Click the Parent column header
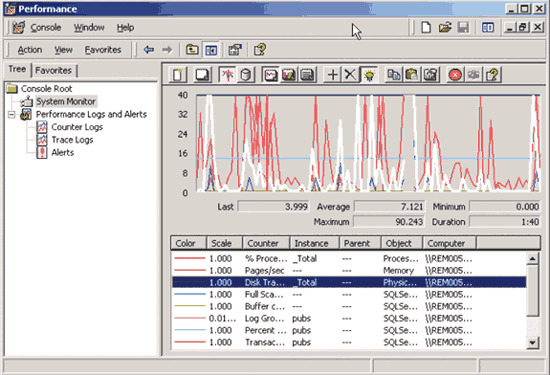 pyautogui.click(x=360, y=243)
